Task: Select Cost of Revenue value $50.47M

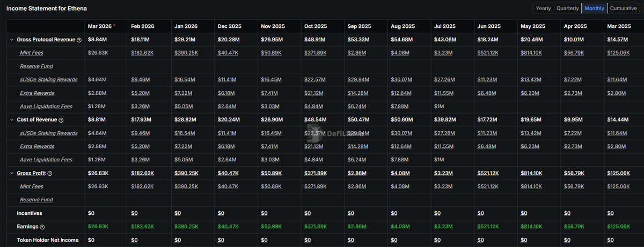Action: [x=357, y=120]
